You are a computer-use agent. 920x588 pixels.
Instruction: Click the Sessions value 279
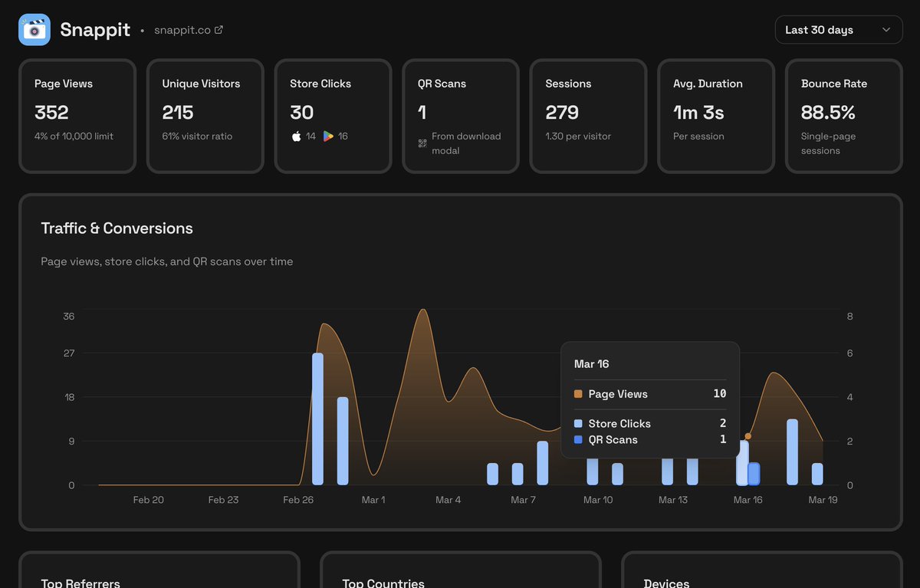click(562, 112)
